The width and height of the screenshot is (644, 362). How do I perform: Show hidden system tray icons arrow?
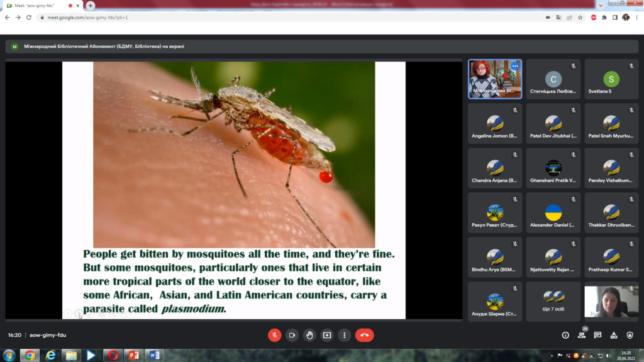point(552,356)
